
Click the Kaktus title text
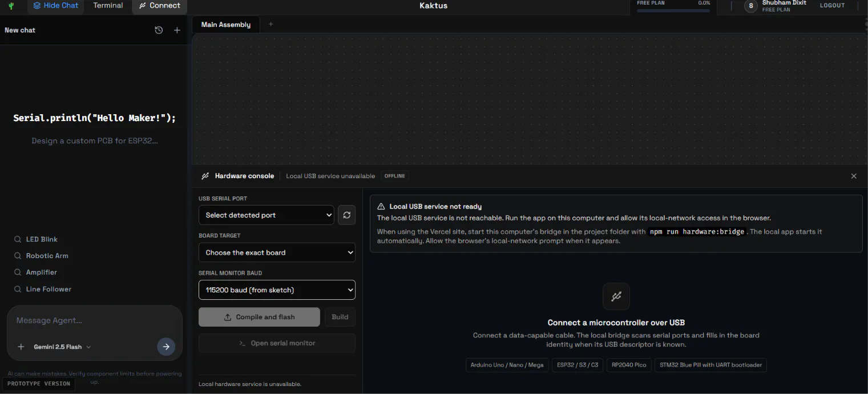click(434, 6)
